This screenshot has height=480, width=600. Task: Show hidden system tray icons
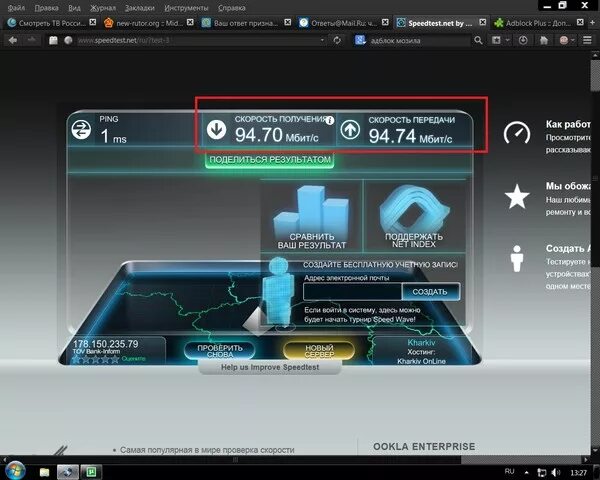click(x=527, y=473)
